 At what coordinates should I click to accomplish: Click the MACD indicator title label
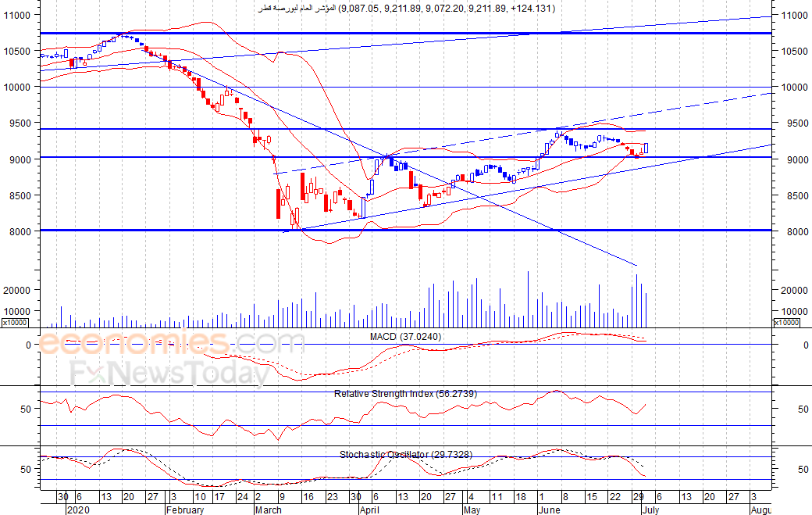coord(405,337)
